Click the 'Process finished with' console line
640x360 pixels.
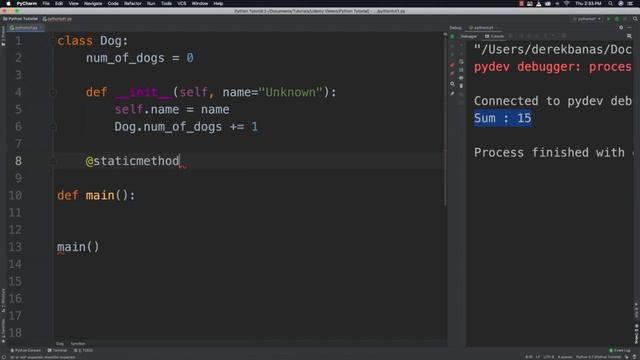(549, 153)
